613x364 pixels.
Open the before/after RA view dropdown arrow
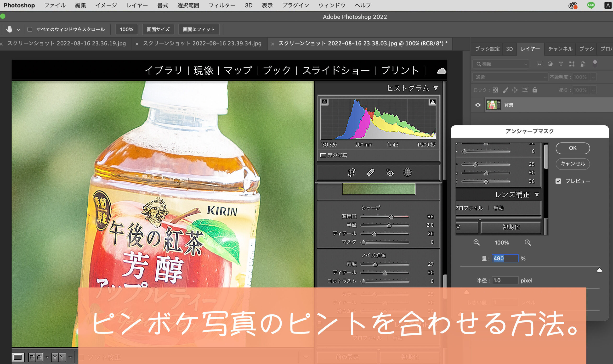(47, 357)
